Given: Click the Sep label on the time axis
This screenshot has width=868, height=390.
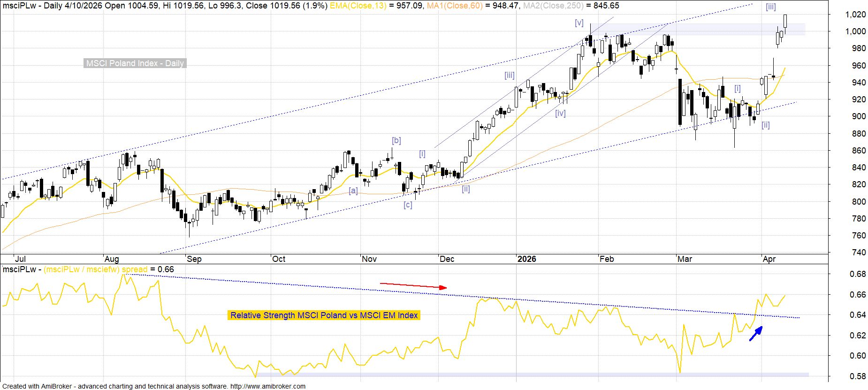Looking at the screenshot, I should 194,259.
